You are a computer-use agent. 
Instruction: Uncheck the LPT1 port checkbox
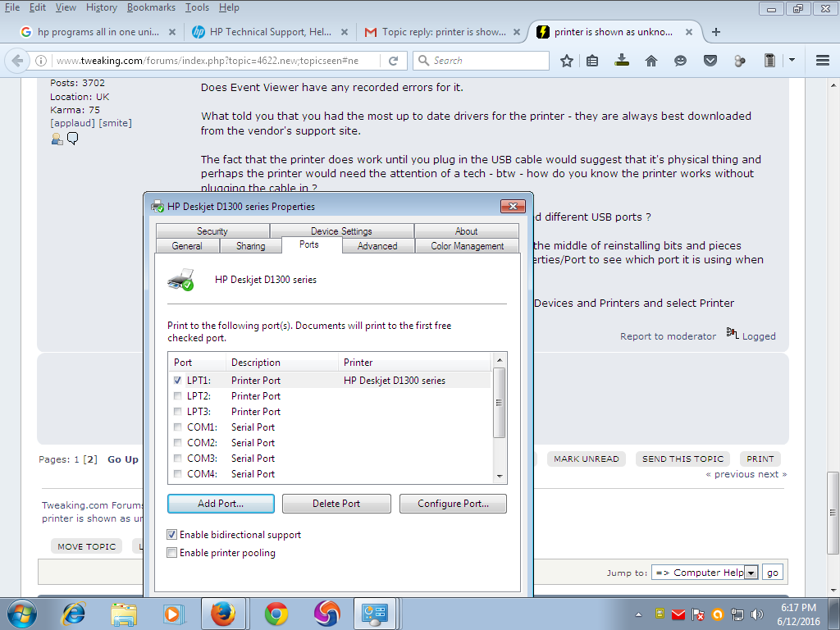pos(177,381)
